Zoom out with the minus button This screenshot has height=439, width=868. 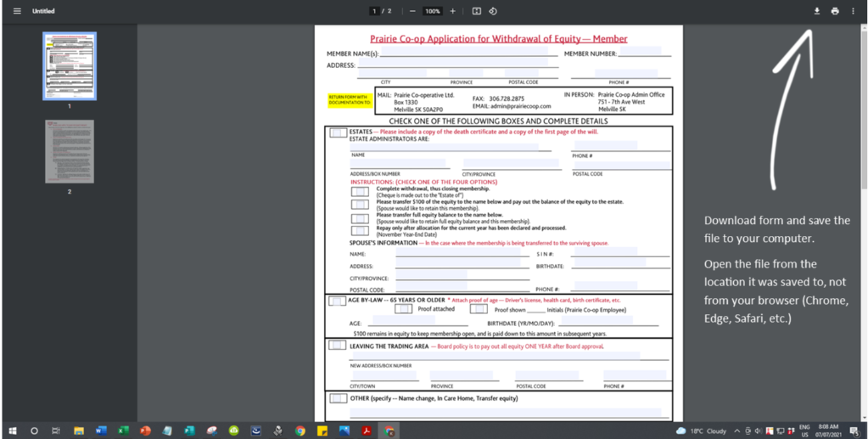[412, 11]
